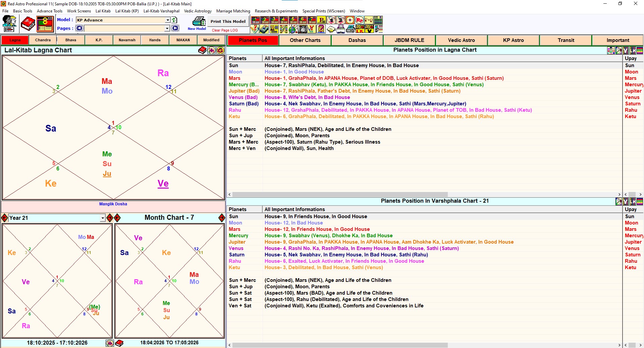
Task: Expand the Pages dropdown
Action: point(167,29)
